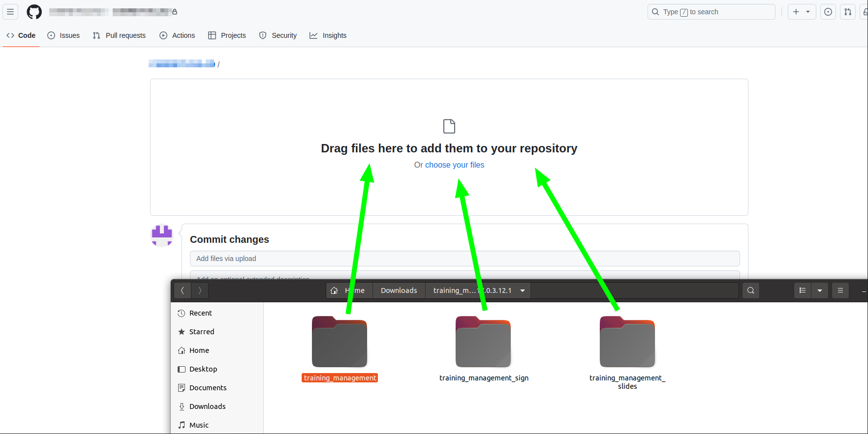Click the choose your files link
Screen dimensions: 868x434
point(454,165)
